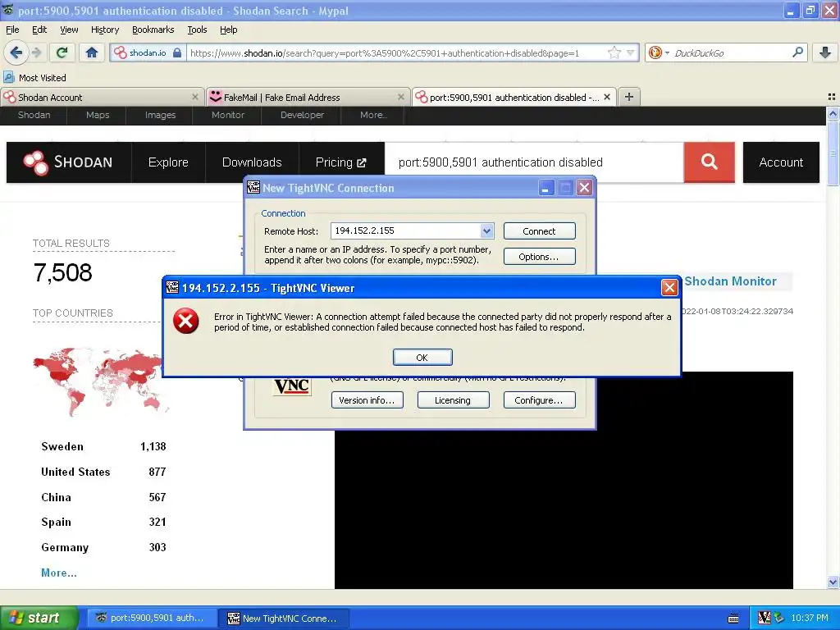This screenshot has width=840, height=630.
Task: Show more countries with More... link
Action: [x=59, y=573]
